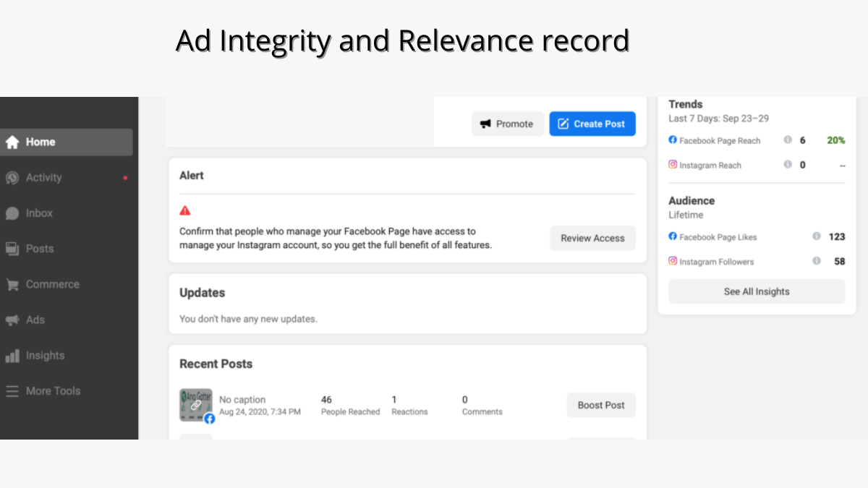Click the 'Audience' heading
Screen dimensions: 868x488
click(692, 201)
